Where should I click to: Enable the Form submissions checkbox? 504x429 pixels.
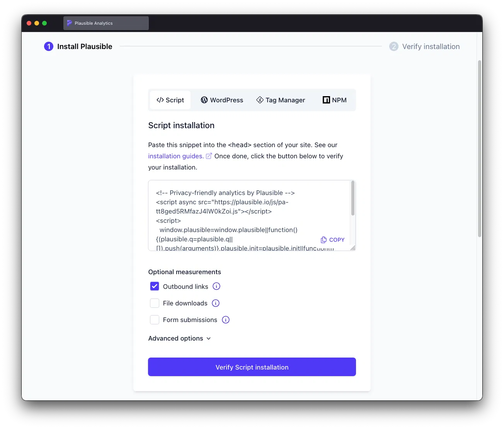(155, 320)
